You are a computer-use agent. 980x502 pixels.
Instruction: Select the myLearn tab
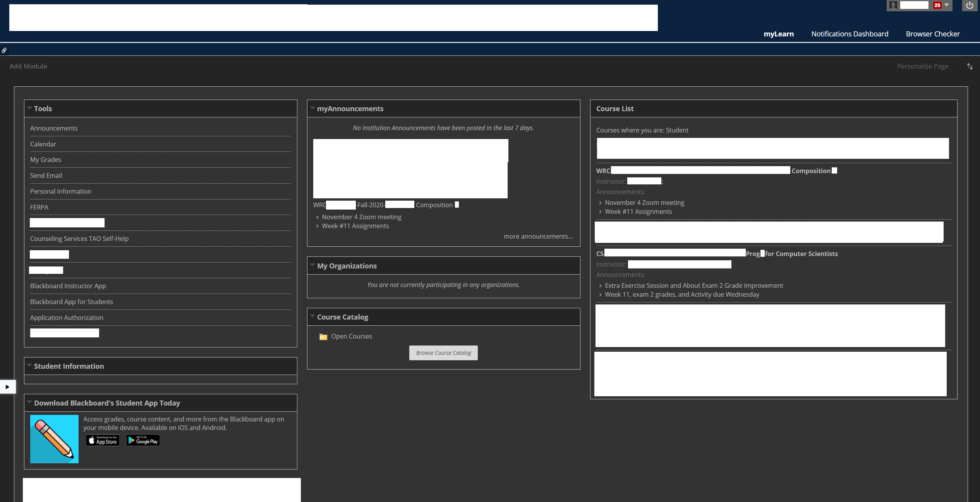click(778, 34)
